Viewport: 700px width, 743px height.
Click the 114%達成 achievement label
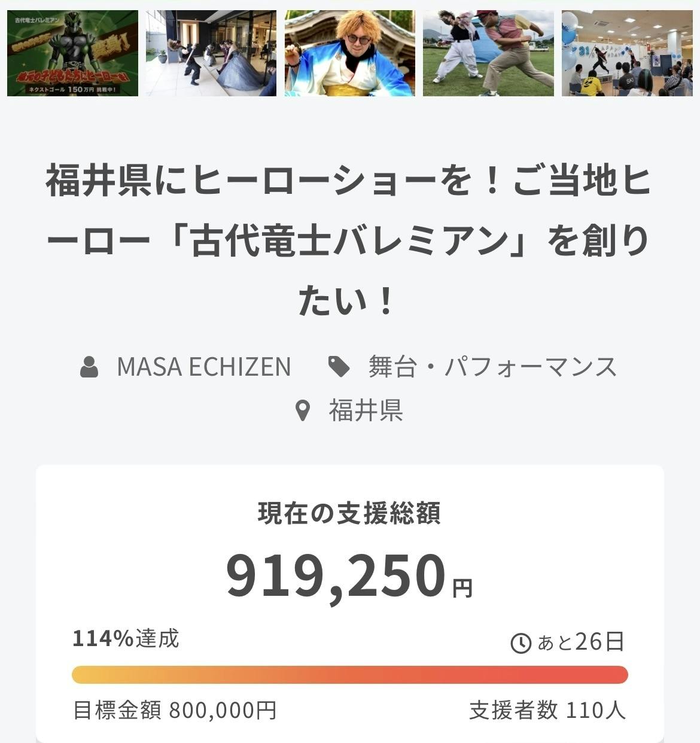tap(126, 639)
